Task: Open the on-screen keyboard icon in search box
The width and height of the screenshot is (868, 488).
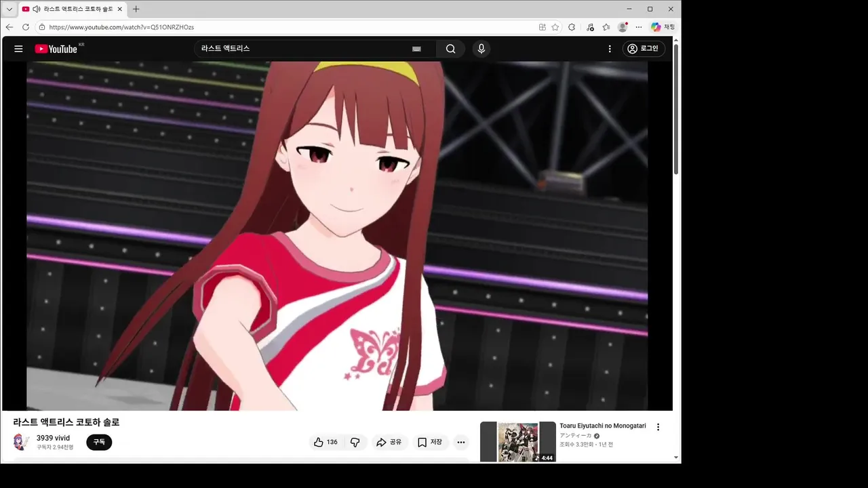Action: point(416,49)
